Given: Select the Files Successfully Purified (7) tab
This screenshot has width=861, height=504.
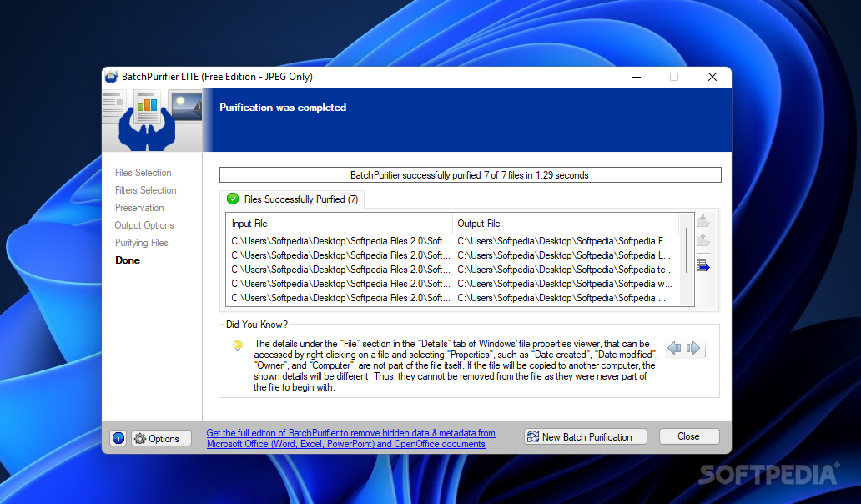Looking at the screenshot, I should [292, 199].
